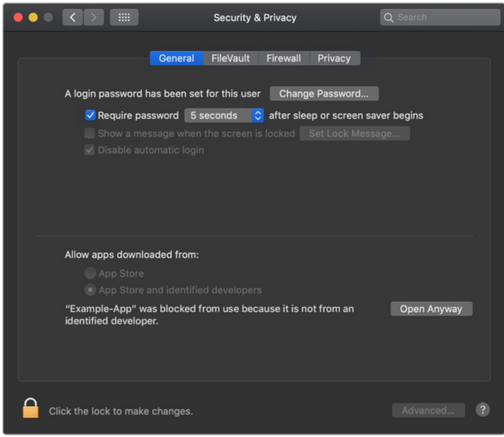Screen dimensions: 504x437
Task: Show all preferences grid icon
Action: tap(124, 17)
